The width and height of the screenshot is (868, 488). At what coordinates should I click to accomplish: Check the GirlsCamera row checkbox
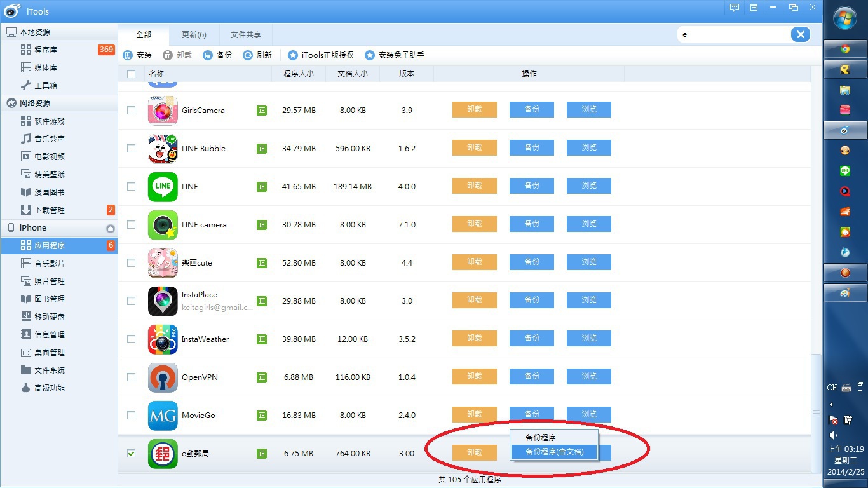pyautogui.click(x=132, y=110)
